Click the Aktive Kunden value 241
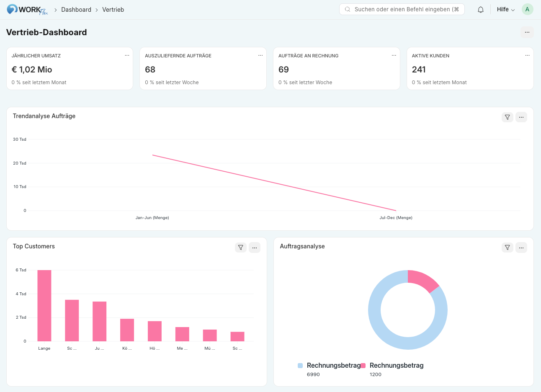The height and width of the screenshot is (392, 541). point(419,70)
